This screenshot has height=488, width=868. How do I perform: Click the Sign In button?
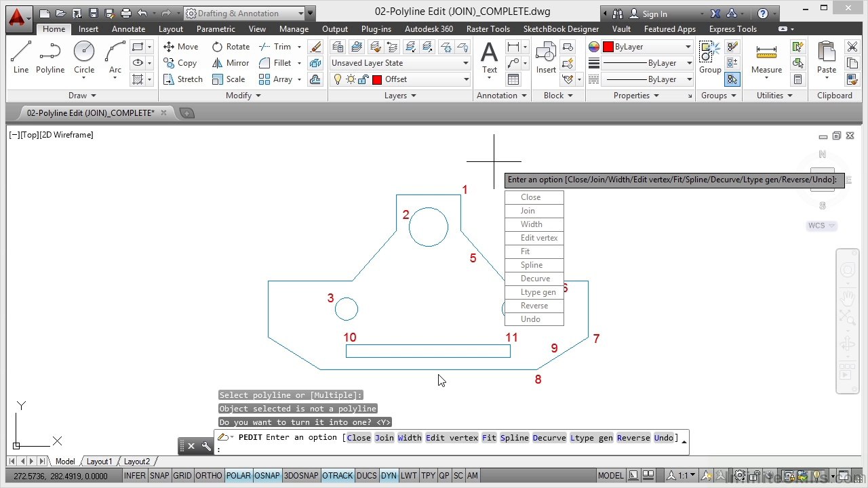(648, 14)
